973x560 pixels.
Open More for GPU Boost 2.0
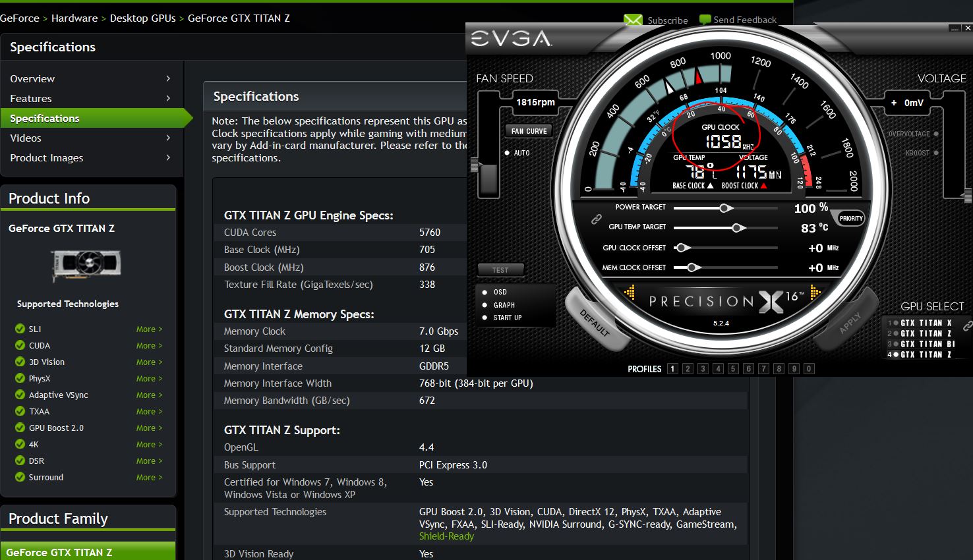pos(149,428)
